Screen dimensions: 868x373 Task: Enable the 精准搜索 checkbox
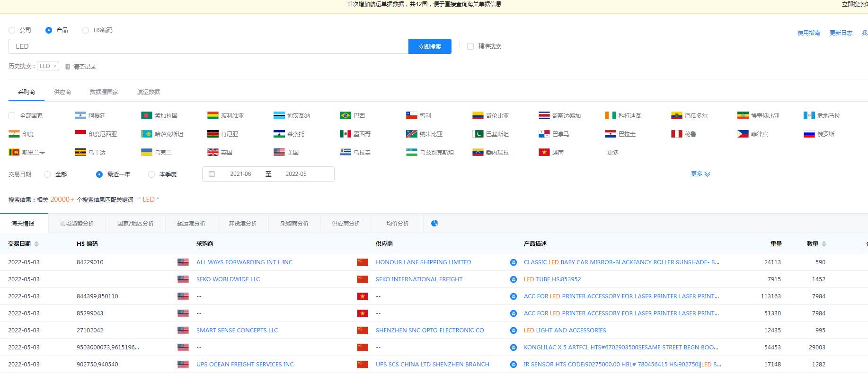pos(470,46)
